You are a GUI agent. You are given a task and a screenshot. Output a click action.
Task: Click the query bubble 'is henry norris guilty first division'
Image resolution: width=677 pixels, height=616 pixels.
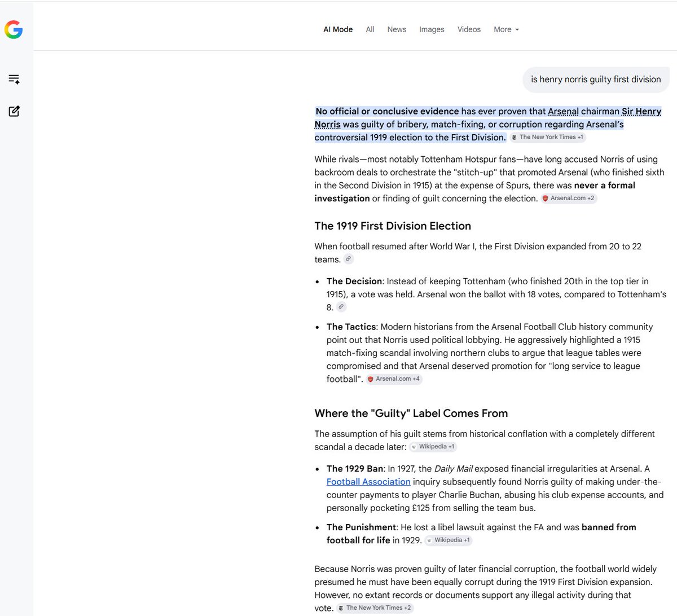596,80
